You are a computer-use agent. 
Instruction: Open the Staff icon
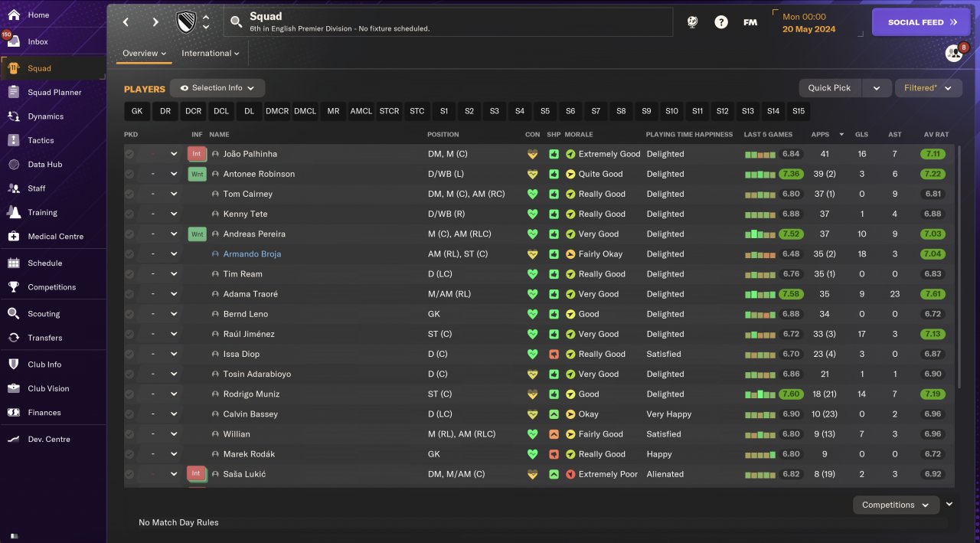coord(14,188)
